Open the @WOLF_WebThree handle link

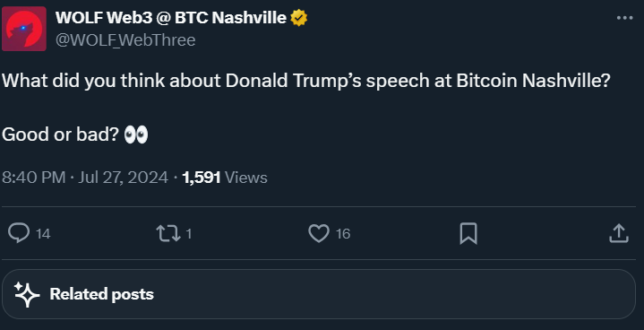(125, 39)
